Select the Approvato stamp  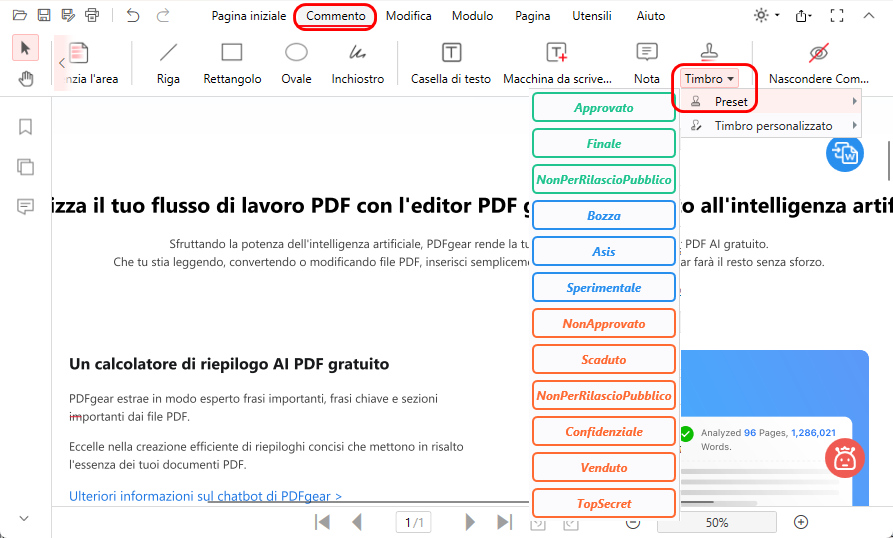(x=604, y=108)
